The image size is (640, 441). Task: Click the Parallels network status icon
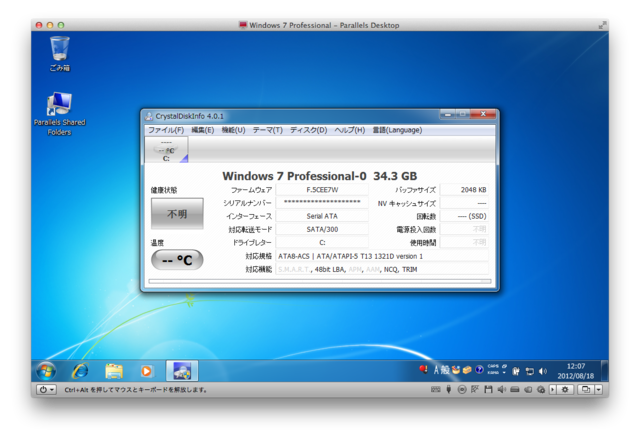475,390
